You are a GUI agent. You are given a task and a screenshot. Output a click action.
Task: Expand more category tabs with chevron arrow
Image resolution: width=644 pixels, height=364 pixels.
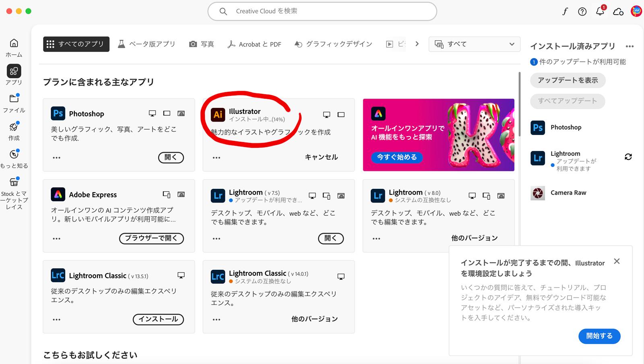tap(417, 44)
